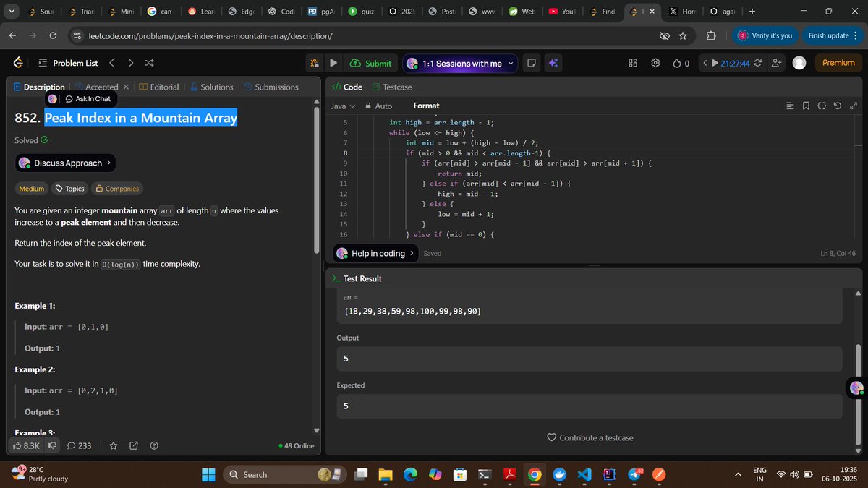868x488 pixels.
Task: Switch to Solutions tab
Action: [x=211, y=87]
